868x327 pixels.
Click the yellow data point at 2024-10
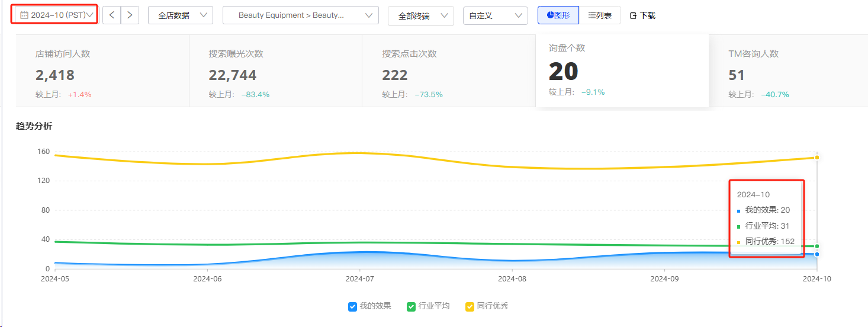point(817,158)
